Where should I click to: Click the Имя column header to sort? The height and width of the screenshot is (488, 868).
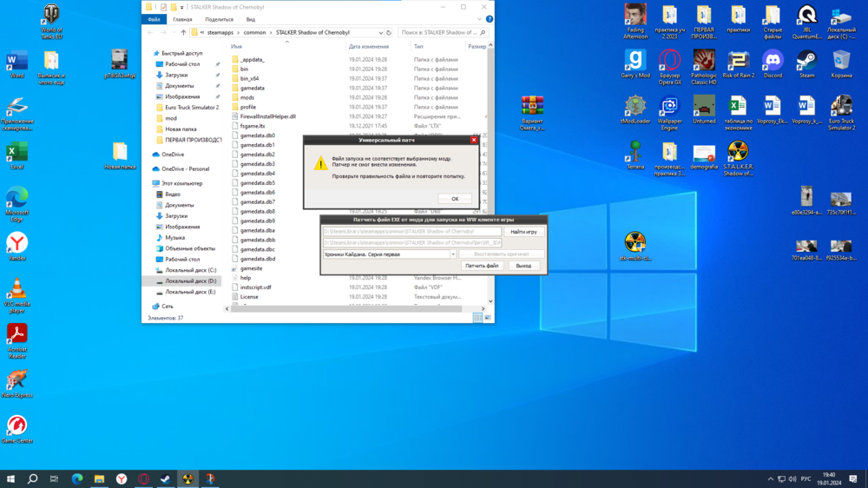237,46
